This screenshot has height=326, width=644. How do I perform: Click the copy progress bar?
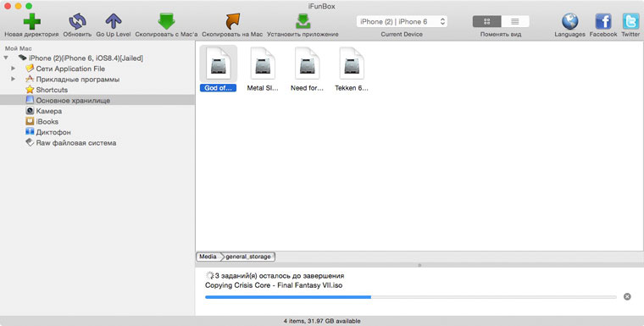coord(411,296)
